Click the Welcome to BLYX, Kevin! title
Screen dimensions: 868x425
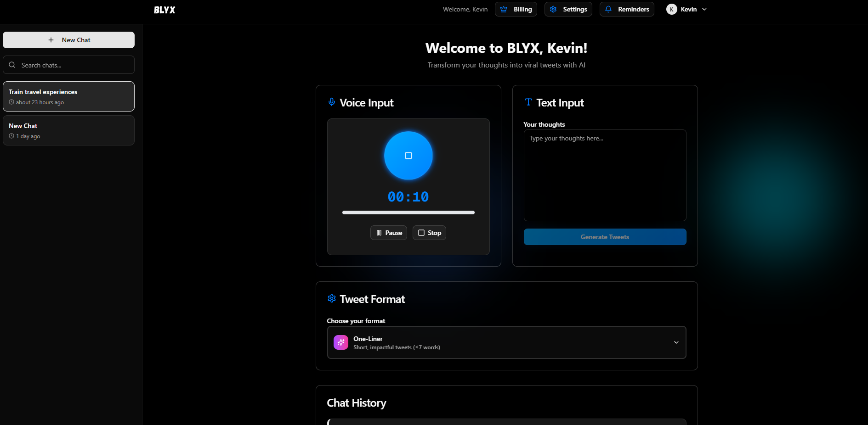point(506,48)
